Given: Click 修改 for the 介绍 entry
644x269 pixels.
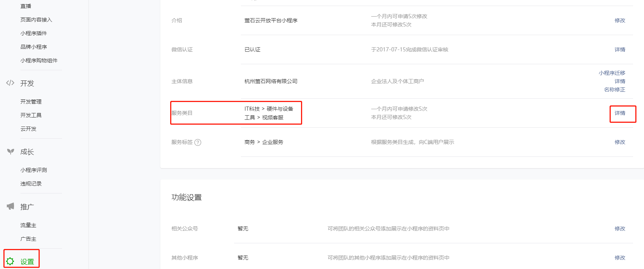Looking at the screenshot, I should pos(620,20).
